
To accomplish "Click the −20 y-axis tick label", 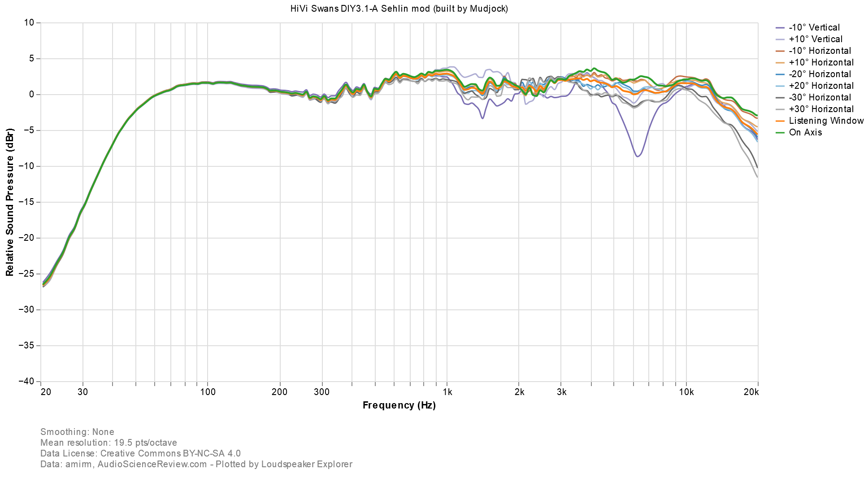I will 26,238.
